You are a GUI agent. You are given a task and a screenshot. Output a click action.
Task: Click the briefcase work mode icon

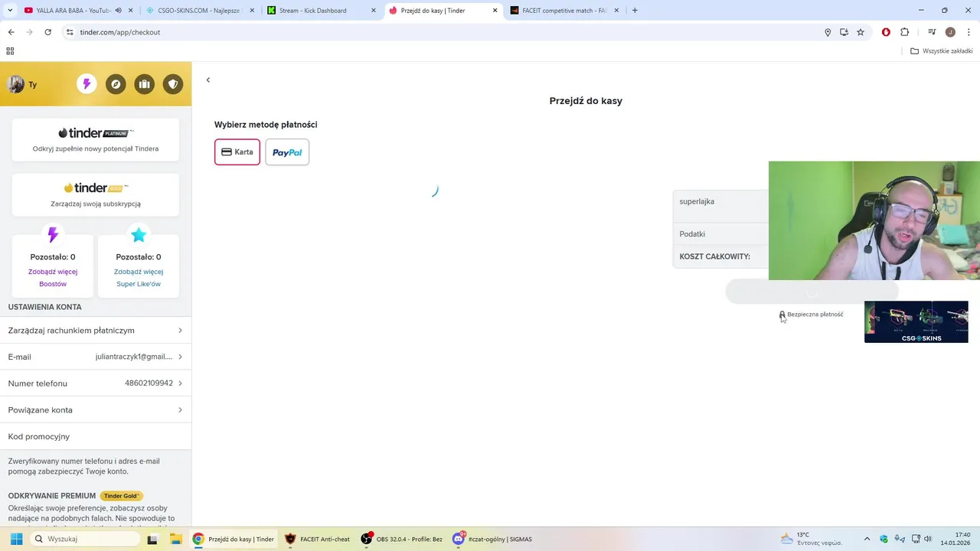pos(145,84)
